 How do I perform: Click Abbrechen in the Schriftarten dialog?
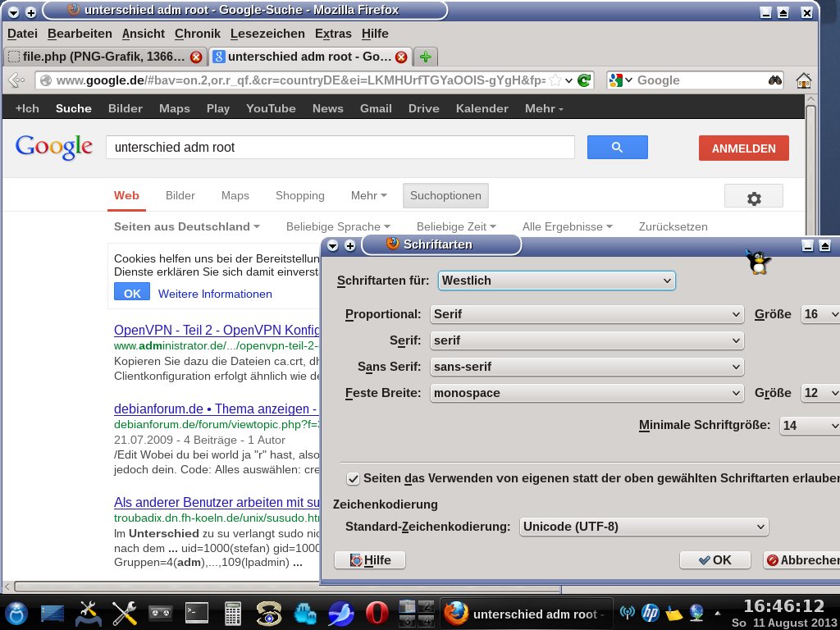coord(801,560)
